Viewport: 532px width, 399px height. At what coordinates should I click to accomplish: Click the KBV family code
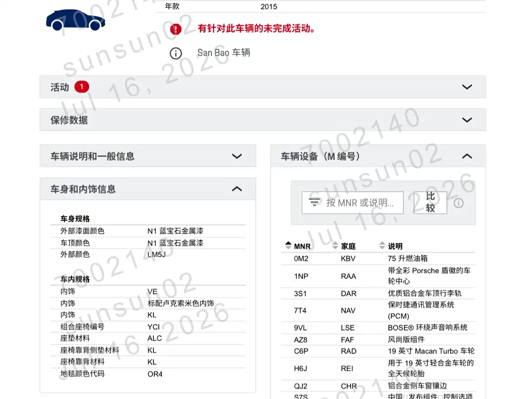348,258
